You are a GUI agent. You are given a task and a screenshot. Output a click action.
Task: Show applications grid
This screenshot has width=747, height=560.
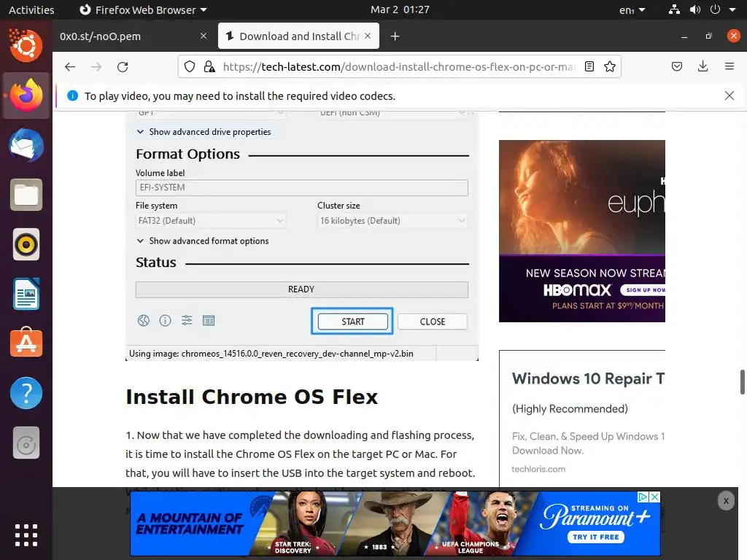pos(26,535)
